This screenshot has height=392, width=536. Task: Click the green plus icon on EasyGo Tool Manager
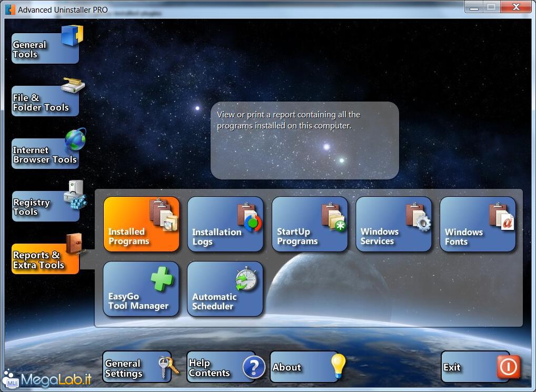point(162,279)
